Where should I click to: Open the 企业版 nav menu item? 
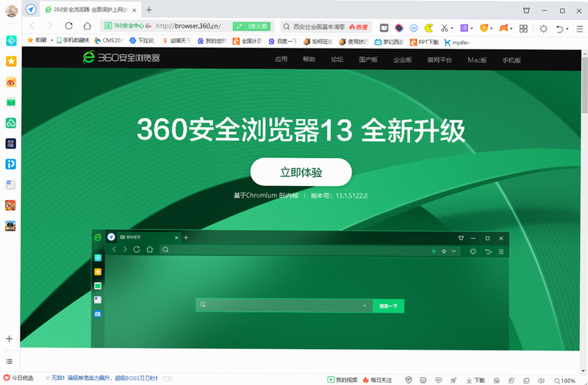point(403,60)
